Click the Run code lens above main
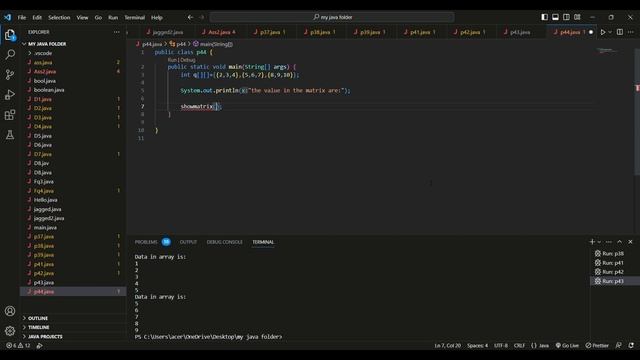 pos(172,60)
